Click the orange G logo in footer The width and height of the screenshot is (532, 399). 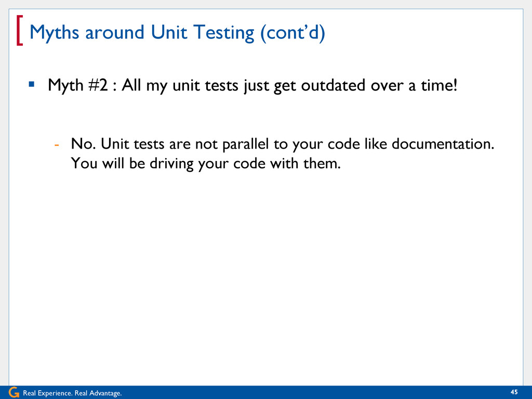coord(14,392)
